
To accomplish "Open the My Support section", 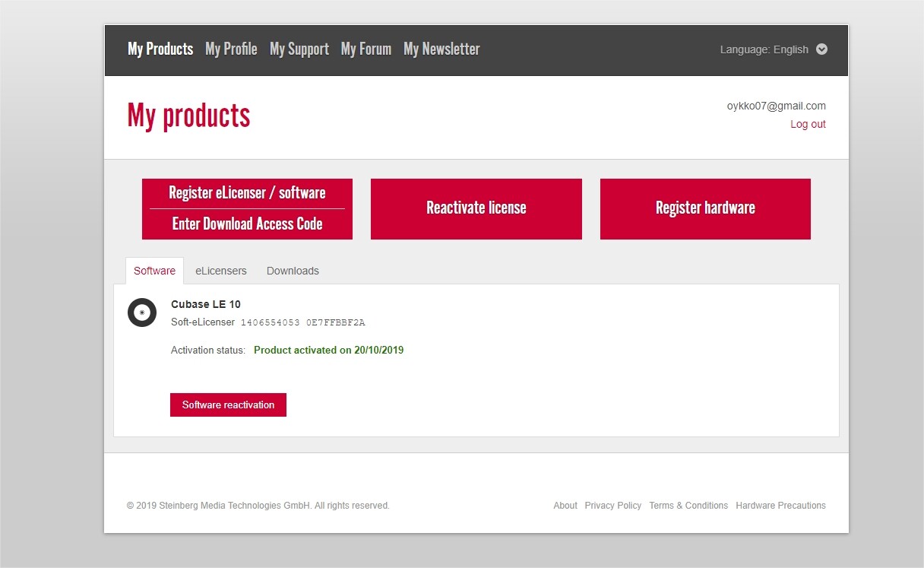I will click(299, 49).
